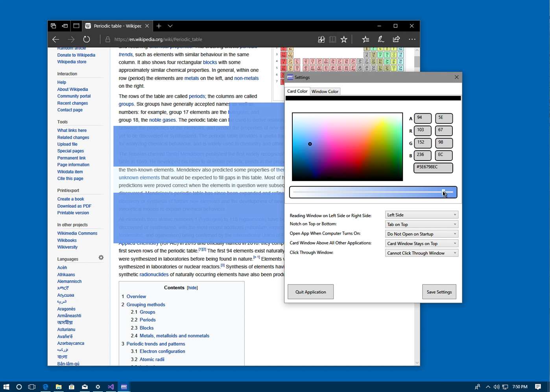The height and width of the screenshot is (392, 550).
Task: Share the Periodic table page
Action: (x=396, y=39)
